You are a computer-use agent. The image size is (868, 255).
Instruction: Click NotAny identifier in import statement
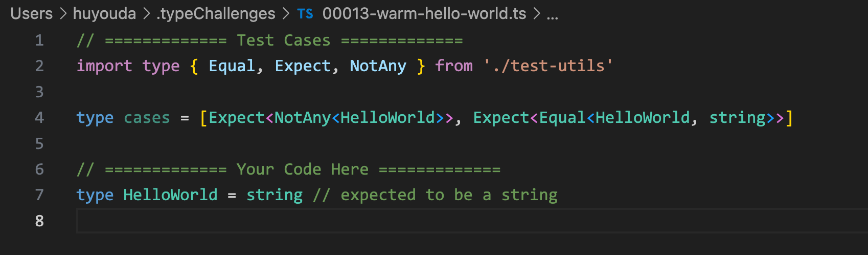(378, 66)
